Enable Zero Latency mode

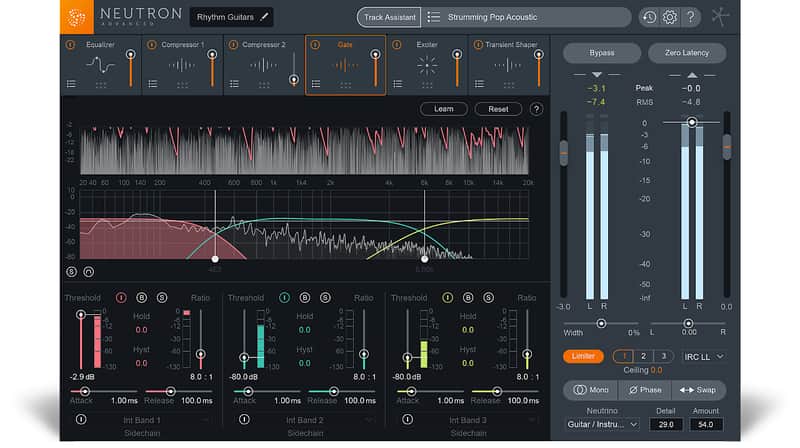[687, 53]
